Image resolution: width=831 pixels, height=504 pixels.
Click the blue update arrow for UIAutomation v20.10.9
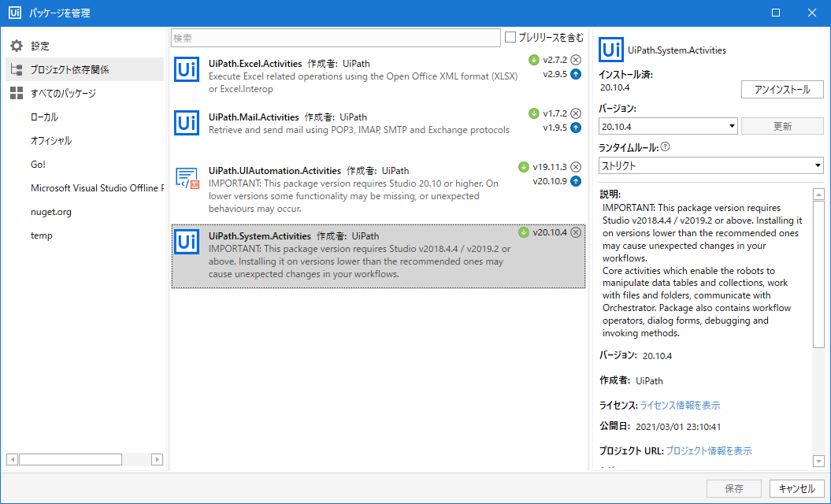[x=576, y=181]
